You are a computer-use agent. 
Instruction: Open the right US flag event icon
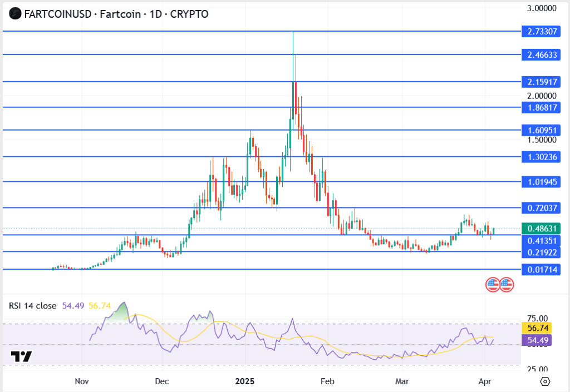click(506, 285)
